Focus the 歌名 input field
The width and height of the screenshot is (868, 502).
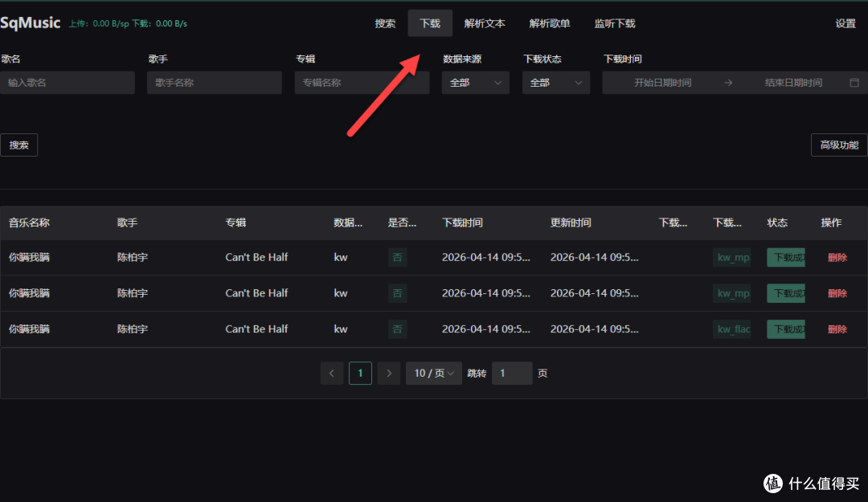68,83
